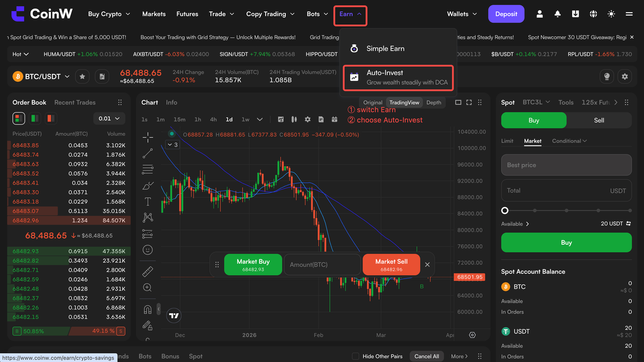Click the amount percentage slider handle
The image size is (644, 362).
click(505, 211)
